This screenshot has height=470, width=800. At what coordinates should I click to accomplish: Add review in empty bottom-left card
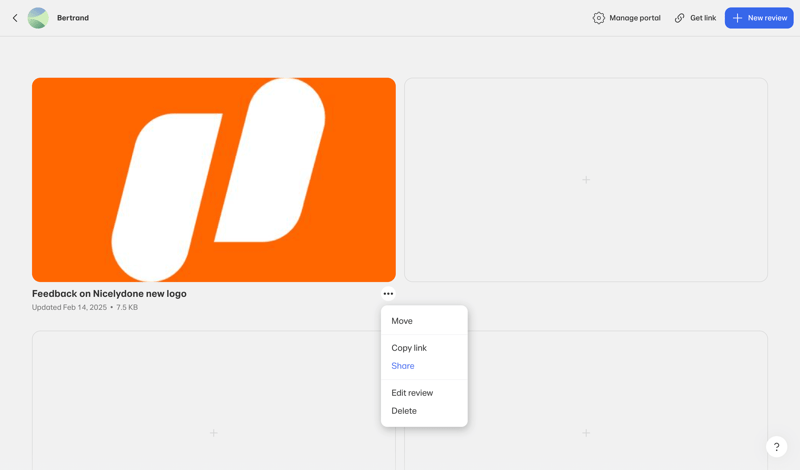pos(213,433)
